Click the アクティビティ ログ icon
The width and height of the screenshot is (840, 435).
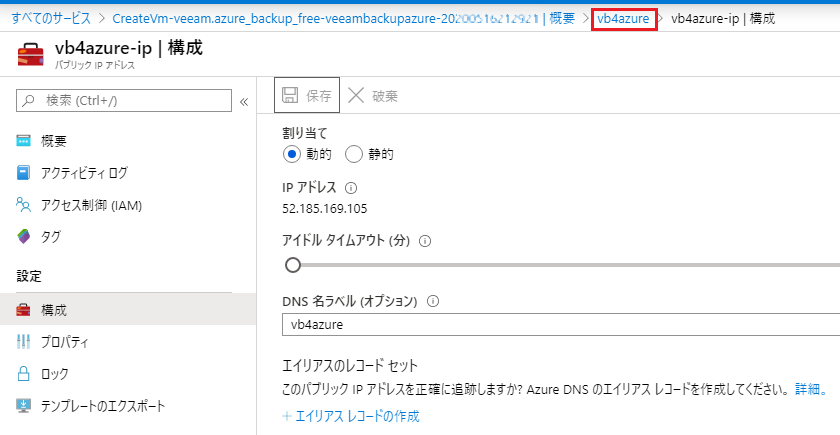(x=24, y=173)
